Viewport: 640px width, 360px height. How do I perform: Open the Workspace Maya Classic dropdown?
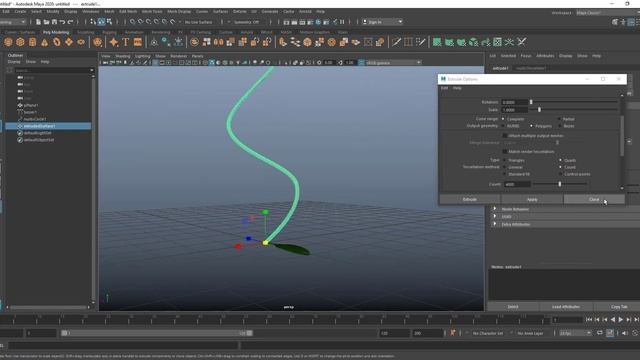point(607,13)
